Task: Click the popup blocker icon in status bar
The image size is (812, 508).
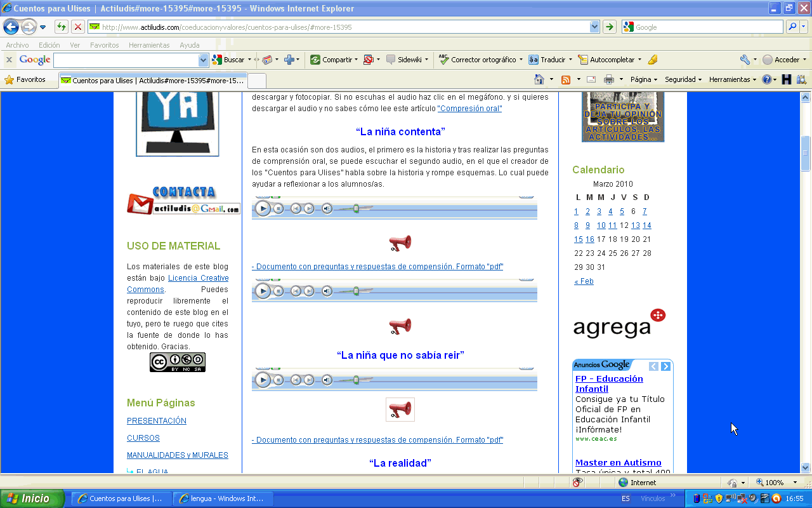Action: pos(577,483)
